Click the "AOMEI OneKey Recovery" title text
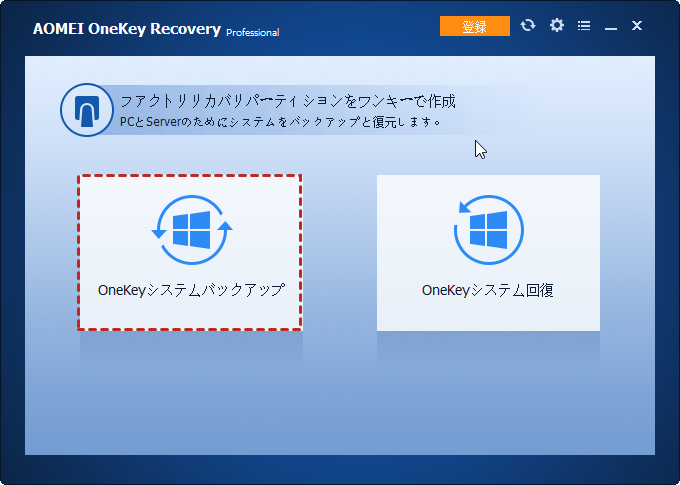Image resolution: width=680 pixels, height=485 pixels. (x=127, y=29)
